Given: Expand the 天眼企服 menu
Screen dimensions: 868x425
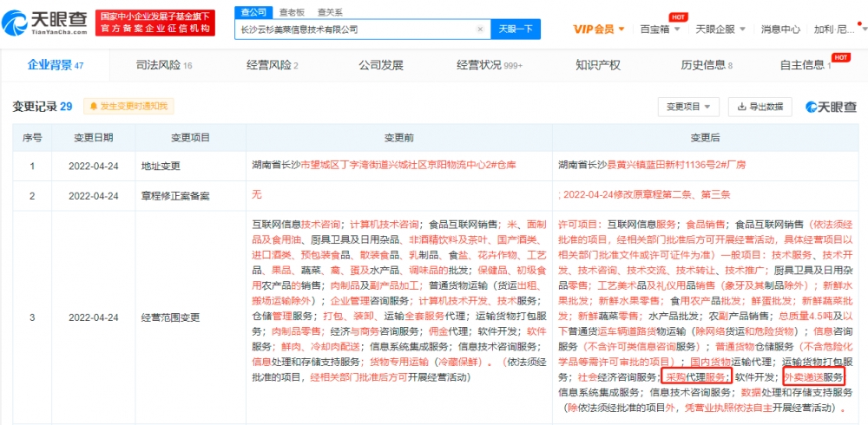Looking at the screenshot, I should click(720, 29).
